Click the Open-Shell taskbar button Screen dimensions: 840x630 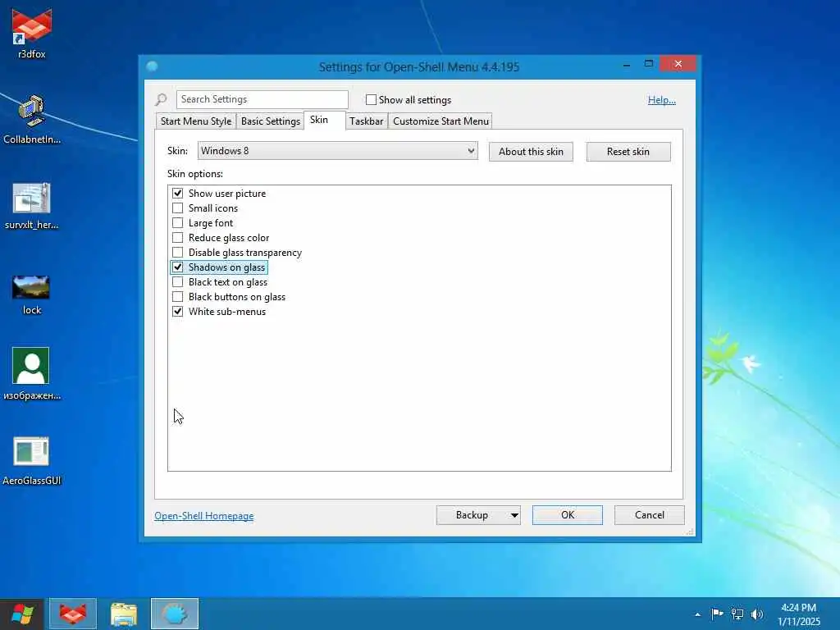pos(175,614)
